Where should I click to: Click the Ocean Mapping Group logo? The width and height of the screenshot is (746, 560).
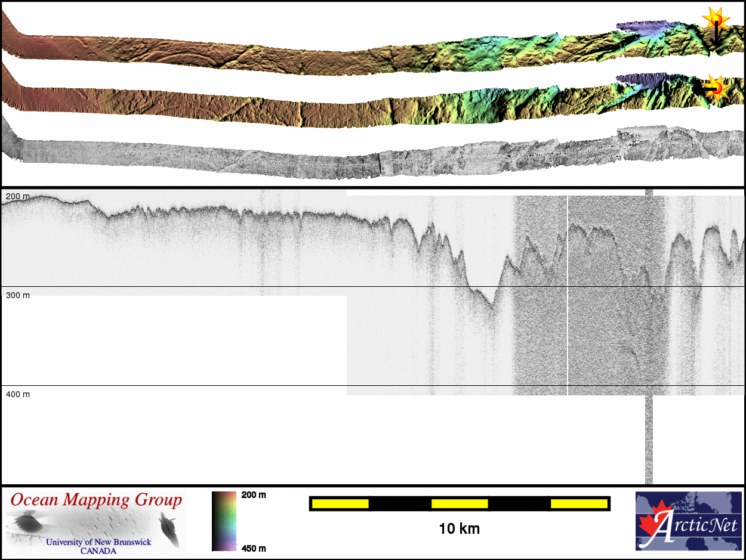coord(95,521)
